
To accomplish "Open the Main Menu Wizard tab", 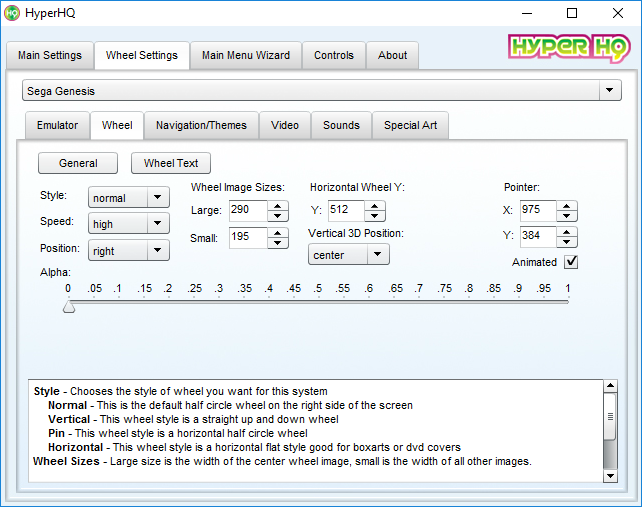I will pyautogui.click(x=246, y=55).
